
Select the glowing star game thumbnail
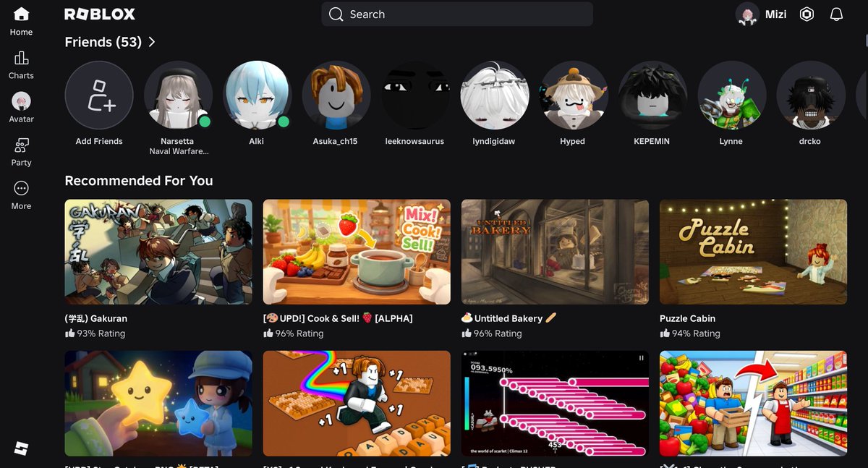(158, 404)
